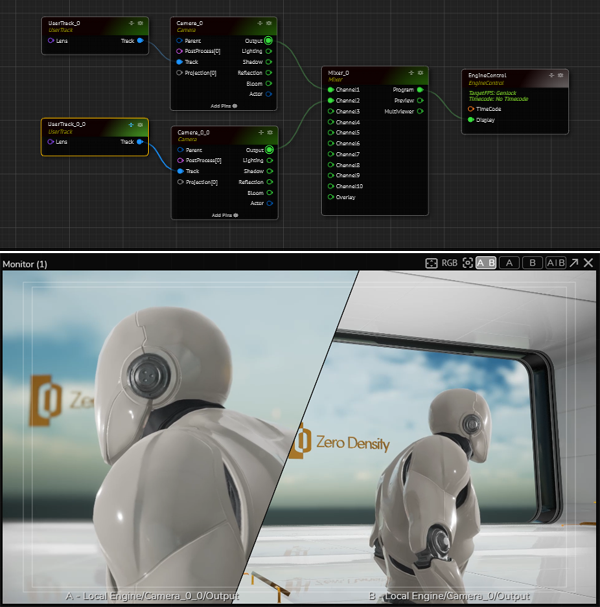
Task: Toggle the eye icon on Mixer_0 node header
Action: [x=421, y=72]
